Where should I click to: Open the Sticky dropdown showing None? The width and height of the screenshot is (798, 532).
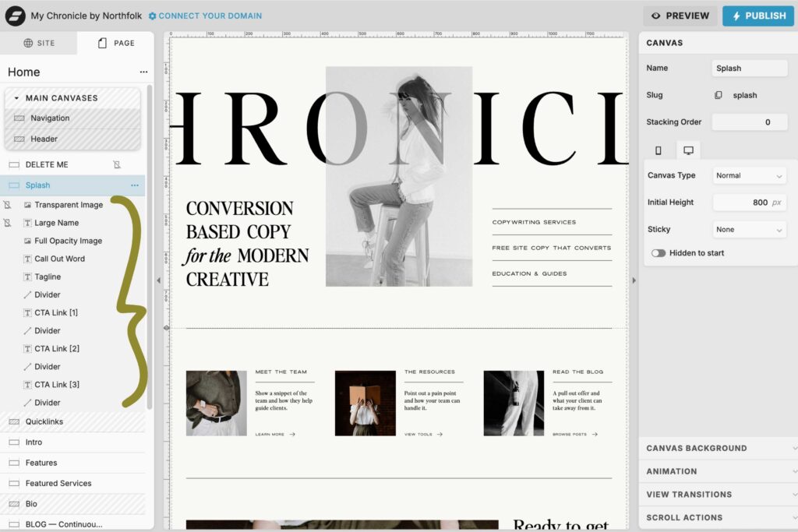click(748, 229)
